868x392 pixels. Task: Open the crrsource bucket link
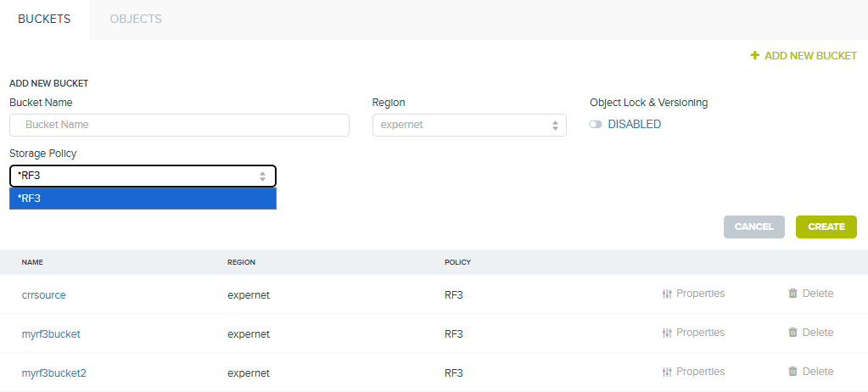pyautogui.click(x=44, y=294)
